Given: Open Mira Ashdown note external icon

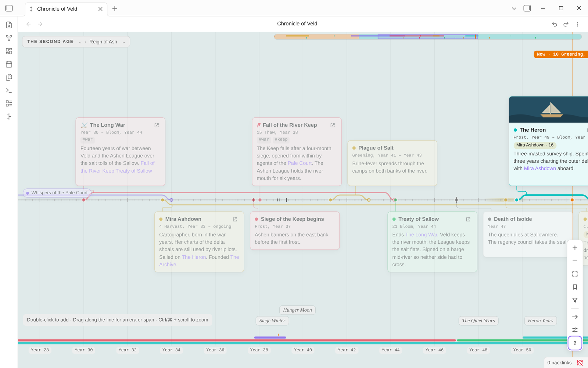Looking at the screenshot, I should [x=235, y=219].
